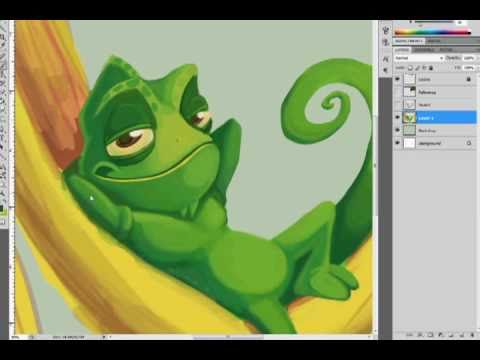This screenshot has height=360, width=480.
Task: Hide the Background layer's eye icon
Action: tap(397, 143)
